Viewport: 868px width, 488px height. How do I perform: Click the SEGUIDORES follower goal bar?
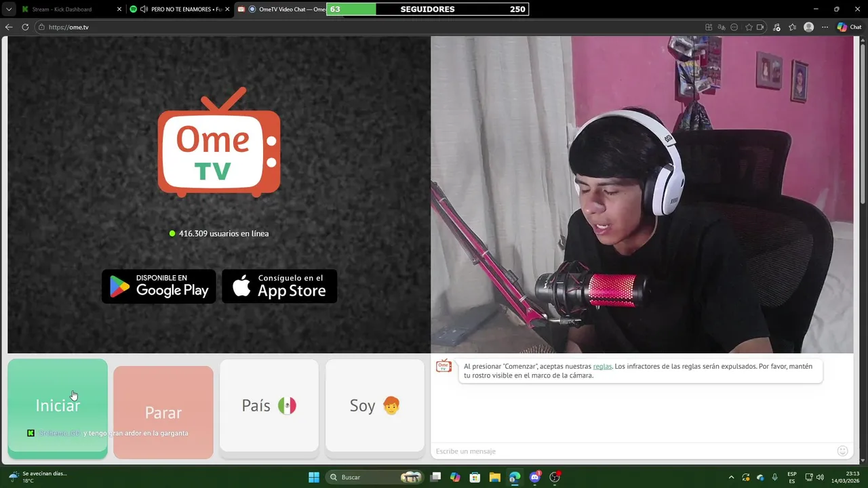pos(427,9)
